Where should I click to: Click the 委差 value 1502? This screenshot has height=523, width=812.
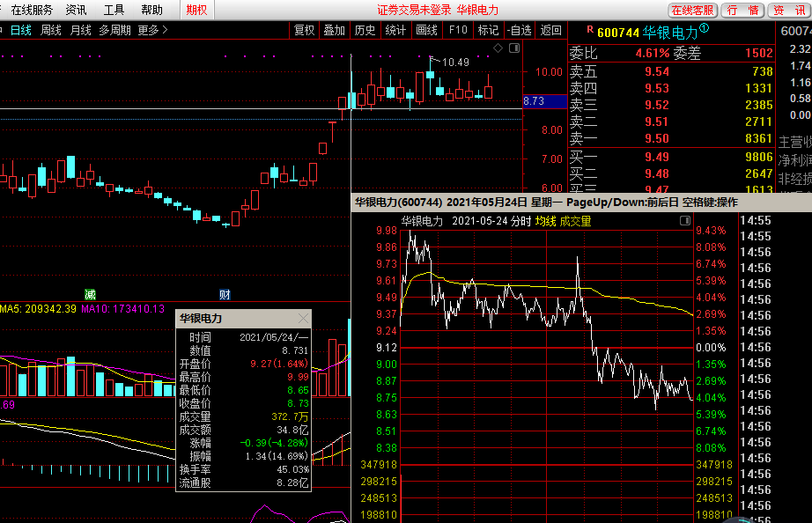pyautogui.click(x=758, y=53)
